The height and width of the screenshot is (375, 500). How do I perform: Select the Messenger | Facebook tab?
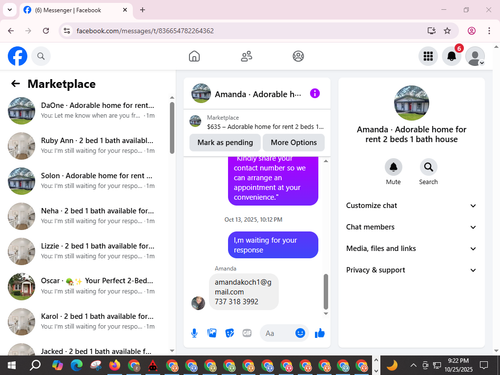tap(75, 10)
